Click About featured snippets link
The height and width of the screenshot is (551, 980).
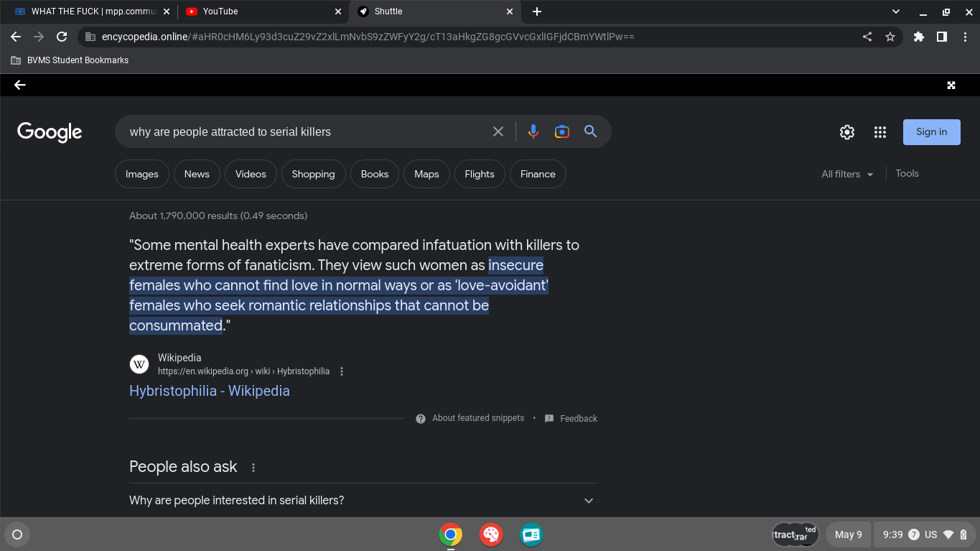[478, 418]
